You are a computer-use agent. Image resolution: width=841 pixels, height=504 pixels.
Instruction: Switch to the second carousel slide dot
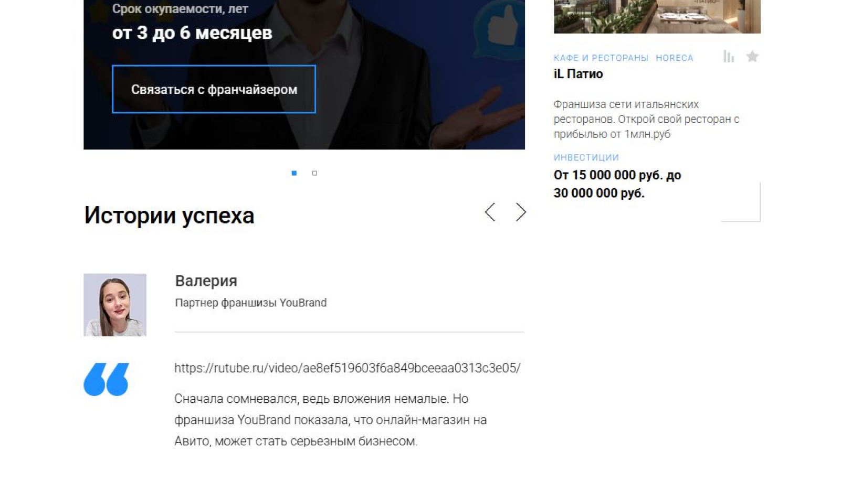(314, 173)
